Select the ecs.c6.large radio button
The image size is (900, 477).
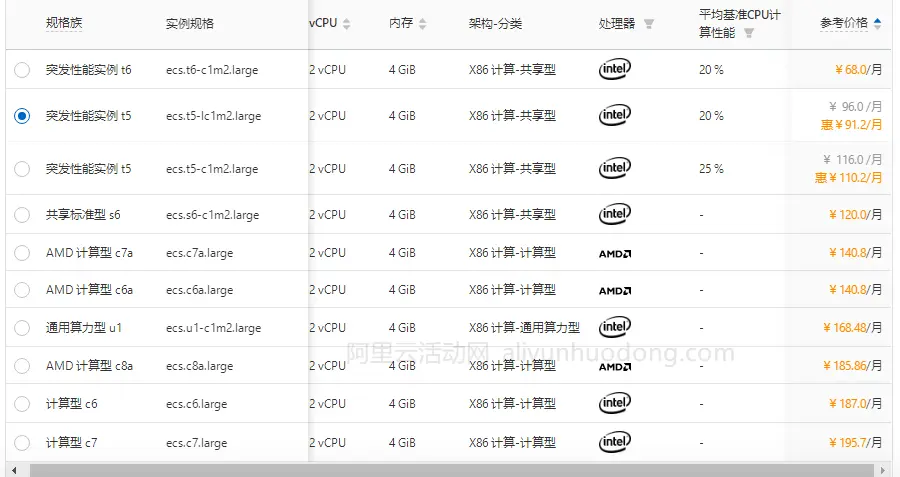click(22, 404)
